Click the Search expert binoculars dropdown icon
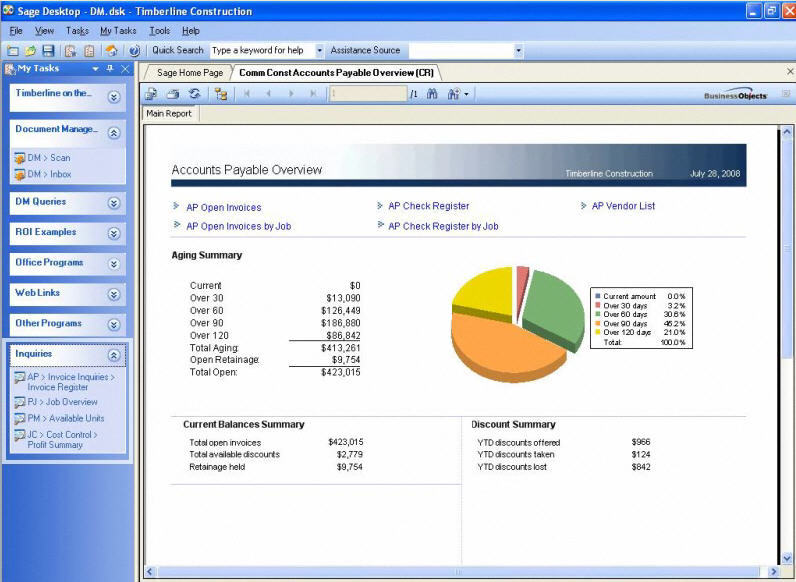The image size is (796, 582). pyautogui.click(x=457, y=94)
